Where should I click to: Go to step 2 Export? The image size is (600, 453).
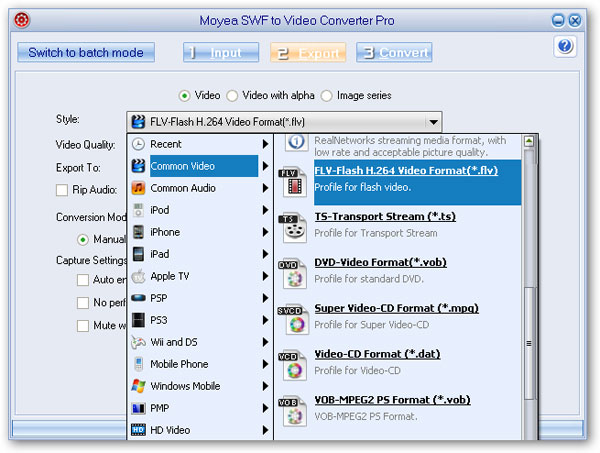pos(308,52)
